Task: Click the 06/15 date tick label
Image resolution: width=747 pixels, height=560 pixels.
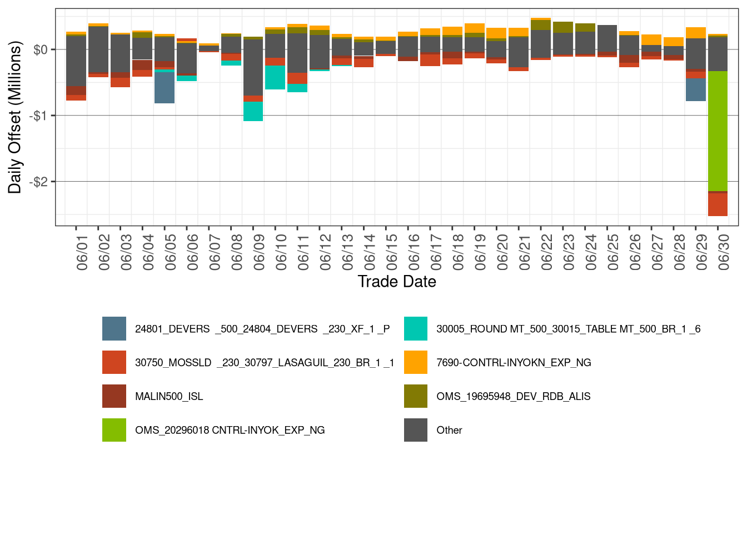Action: [392, 252]
